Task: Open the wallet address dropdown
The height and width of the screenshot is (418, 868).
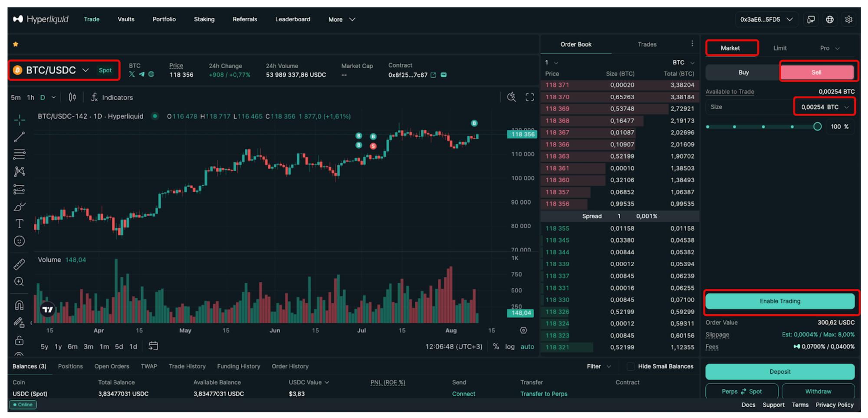Action: coord(766,20)
